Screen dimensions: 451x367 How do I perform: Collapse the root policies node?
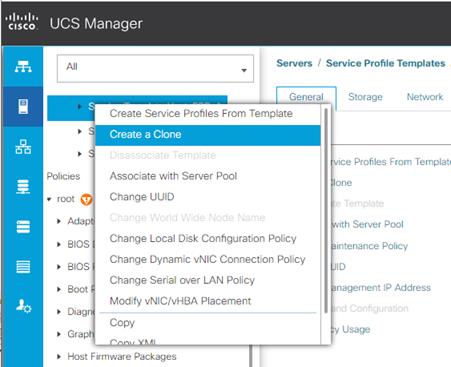pyautogui.click(x=49, y=199)
